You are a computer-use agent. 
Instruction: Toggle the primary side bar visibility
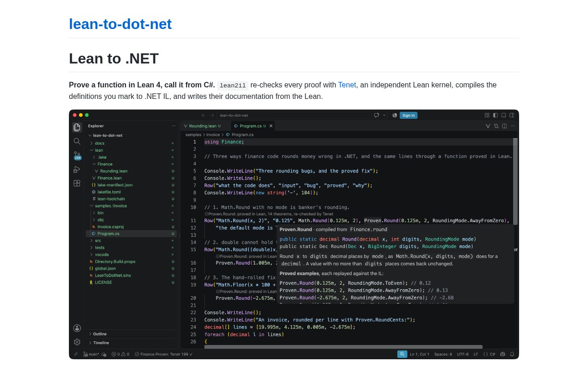tap(495, 115)
